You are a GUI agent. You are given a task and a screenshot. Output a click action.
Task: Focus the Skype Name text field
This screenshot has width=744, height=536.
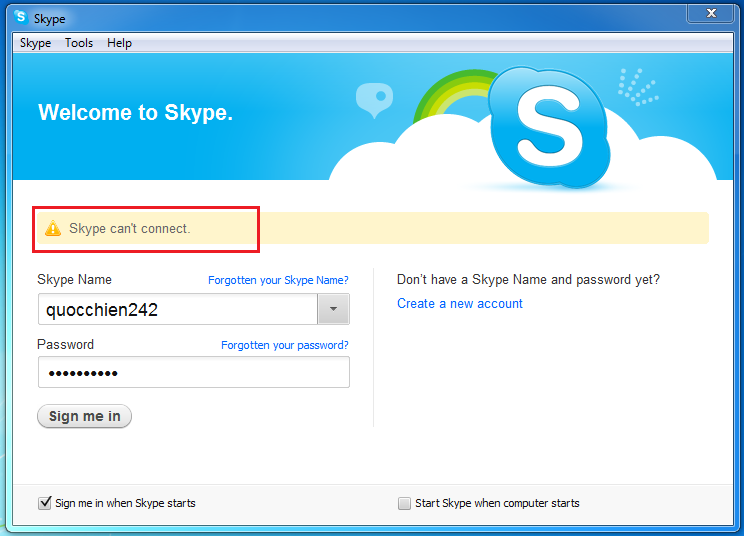(x=177, y=310)
